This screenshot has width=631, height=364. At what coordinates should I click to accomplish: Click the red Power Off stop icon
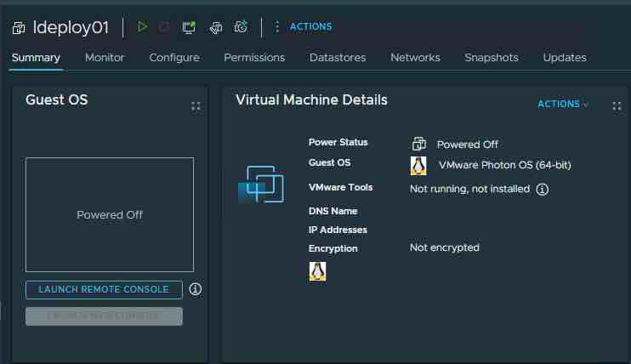(x=164, y=27)
